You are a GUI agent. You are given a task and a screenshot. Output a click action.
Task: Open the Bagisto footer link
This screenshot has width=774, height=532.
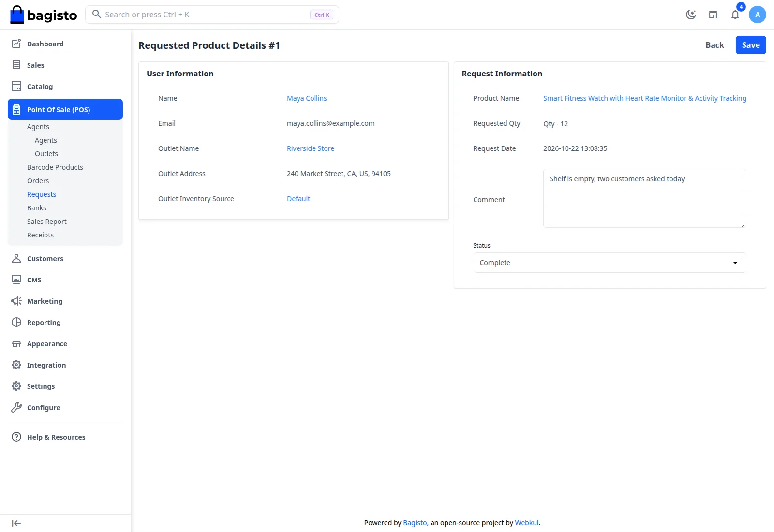click(415, 523)
